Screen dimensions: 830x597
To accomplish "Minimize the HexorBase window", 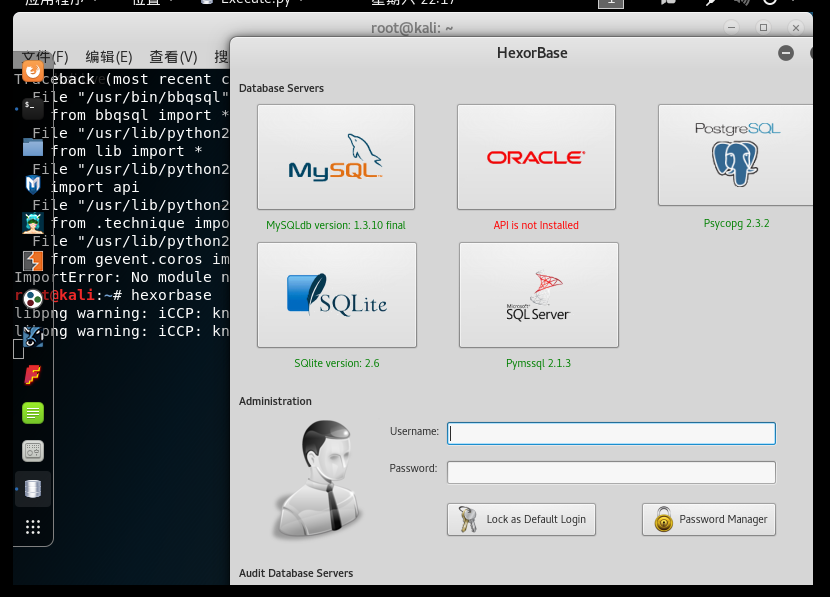I will pyautogui.click(x=786, y=53).
